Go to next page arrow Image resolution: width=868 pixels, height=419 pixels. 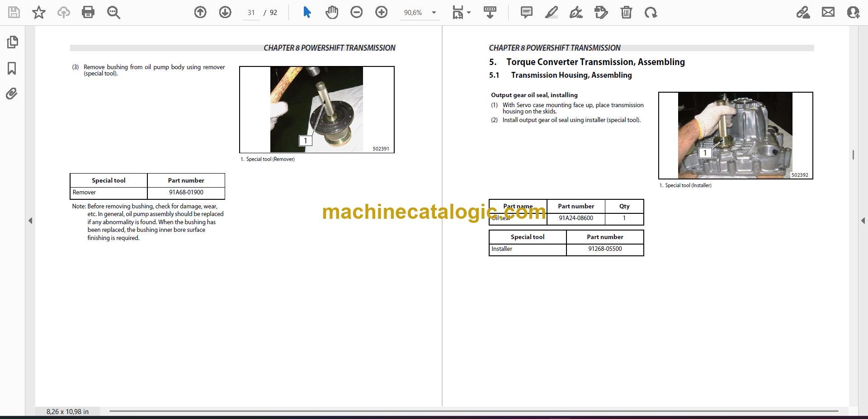[225, 12]
